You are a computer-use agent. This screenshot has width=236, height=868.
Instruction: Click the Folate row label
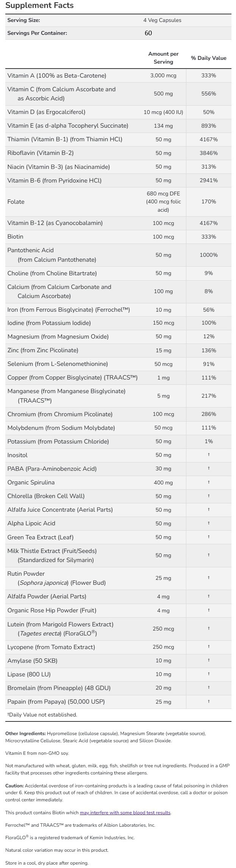coord(16,202)
